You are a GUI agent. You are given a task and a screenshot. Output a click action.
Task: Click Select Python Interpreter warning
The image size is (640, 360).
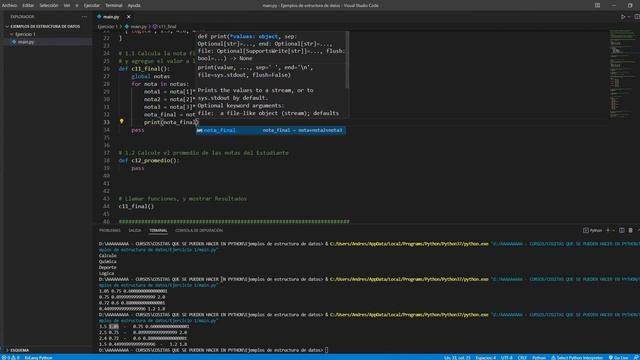[x=577, y=357]
